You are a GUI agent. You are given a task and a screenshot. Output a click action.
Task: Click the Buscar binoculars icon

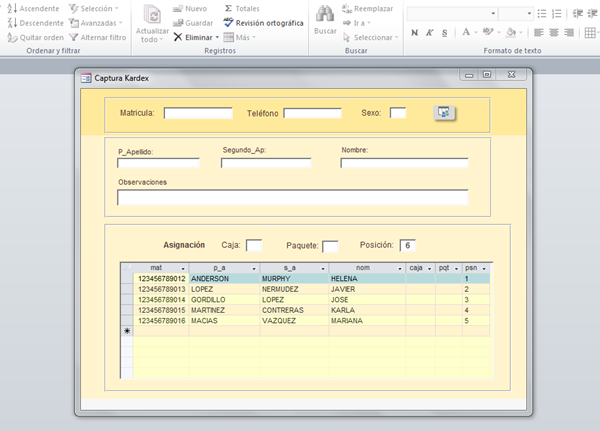[x=325, y=15]
